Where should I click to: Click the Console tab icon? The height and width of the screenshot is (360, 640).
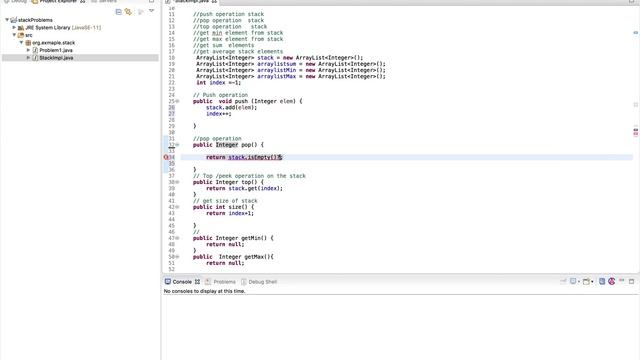pyautogui.click(x=168, y=281)
